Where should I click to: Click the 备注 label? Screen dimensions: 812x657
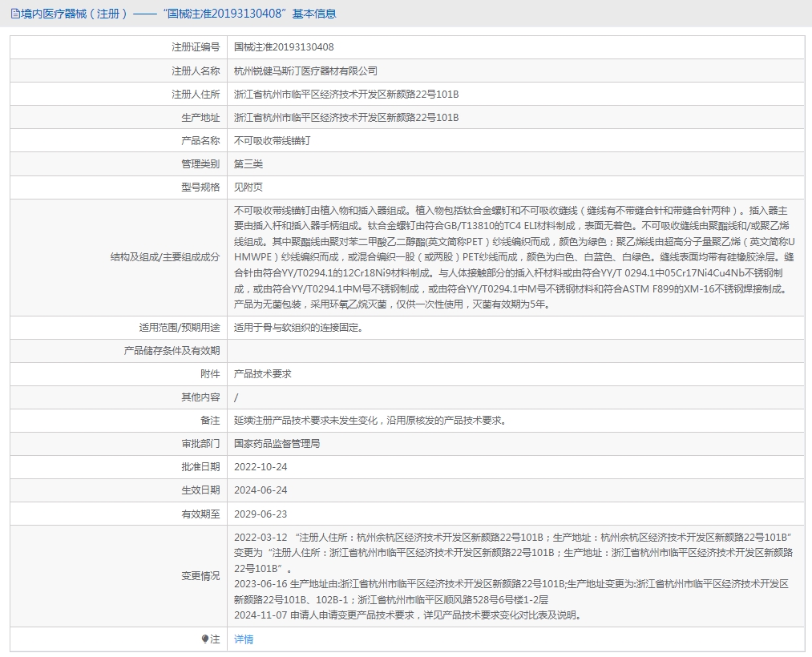(210, 421)
